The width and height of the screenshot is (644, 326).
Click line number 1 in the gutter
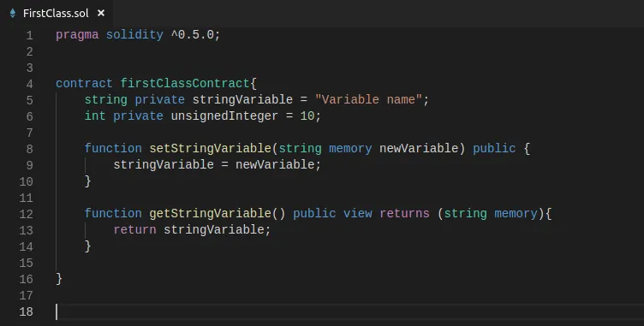click(x=30, y=35)
